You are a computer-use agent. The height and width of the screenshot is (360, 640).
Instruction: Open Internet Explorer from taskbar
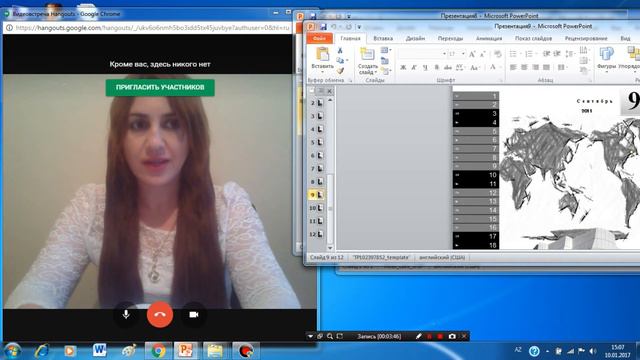[41, 351]
